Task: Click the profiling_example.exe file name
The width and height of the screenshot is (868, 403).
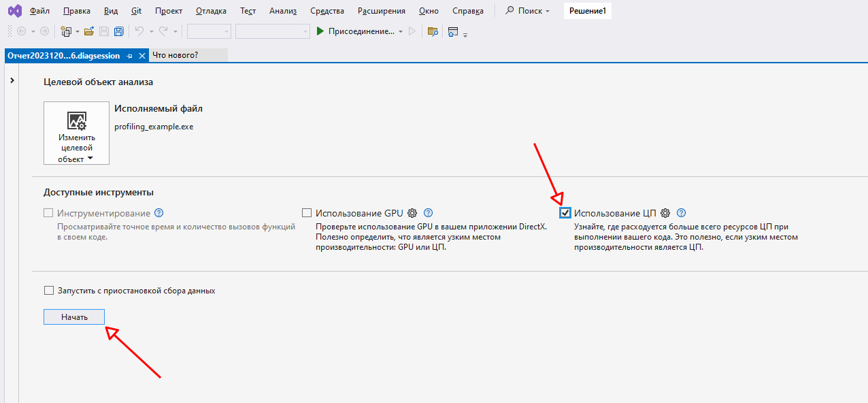Action: point(154,127)
